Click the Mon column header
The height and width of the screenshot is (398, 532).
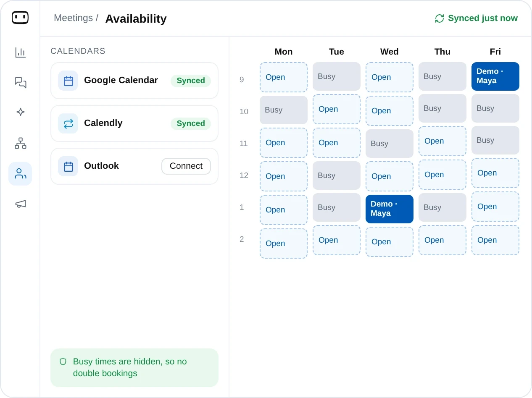point(284,52)
